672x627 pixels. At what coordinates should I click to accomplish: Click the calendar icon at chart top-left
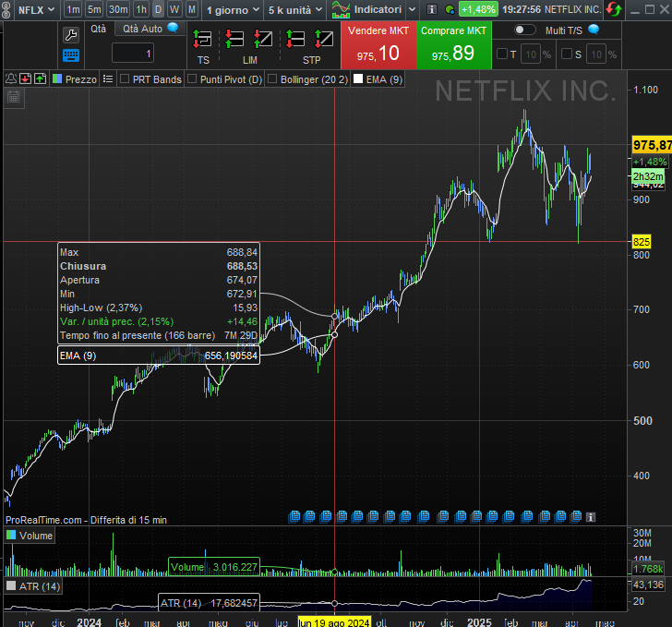point(13,96)
